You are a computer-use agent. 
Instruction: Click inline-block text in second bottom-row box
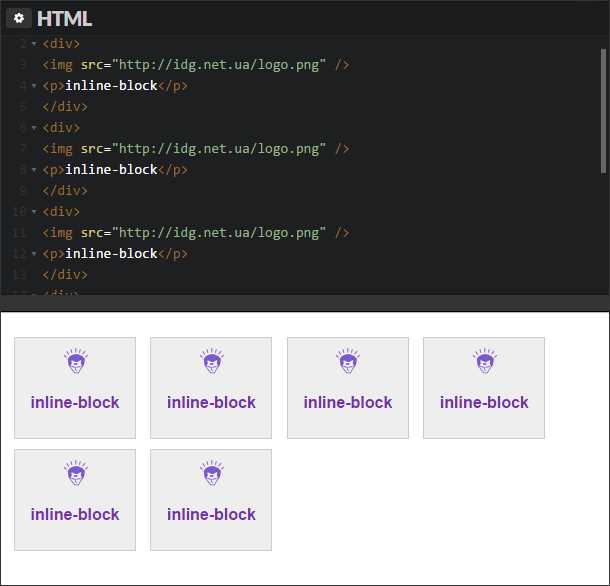[x=211, y=514]
